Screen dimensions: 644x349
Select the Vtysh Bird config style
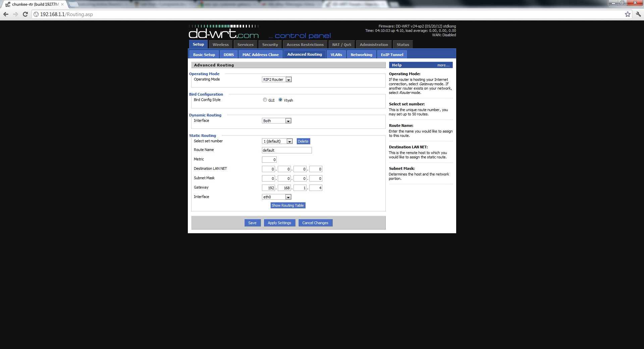click(280, 100)
